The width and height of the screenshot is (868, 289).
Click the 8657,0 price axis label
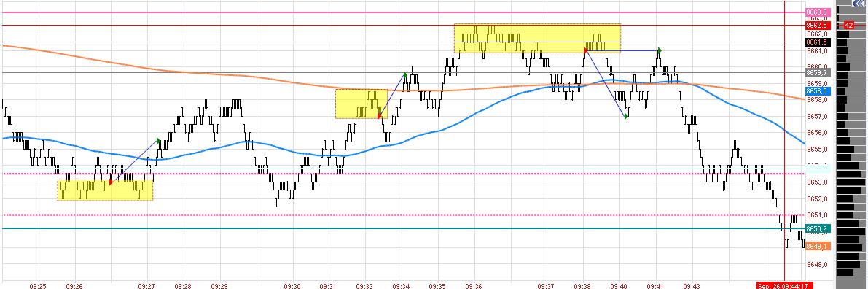click(818, 117)
